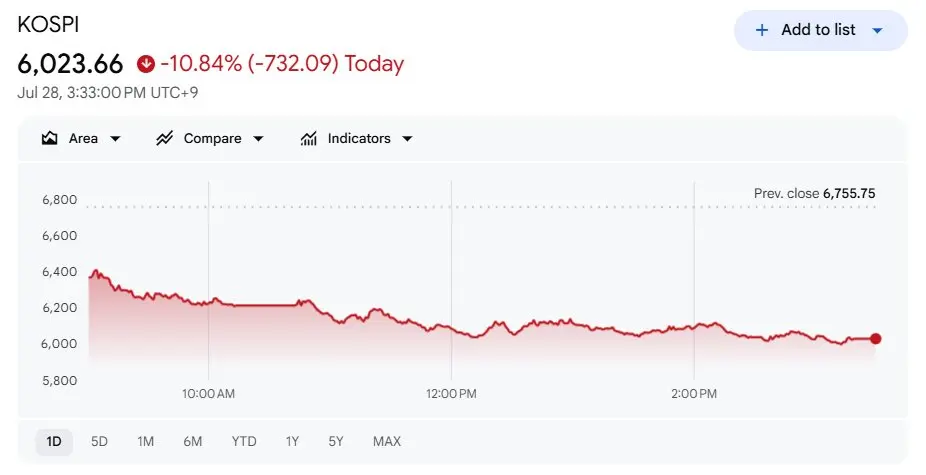926x475 pixels.
Task: Open the Add to list dropdown arrow
Action: pyautogui.click(x=878, y=30)
